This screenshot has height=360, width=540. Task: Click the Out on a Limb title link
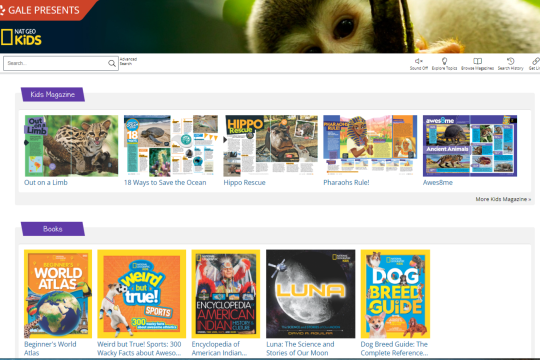[46, 183]
